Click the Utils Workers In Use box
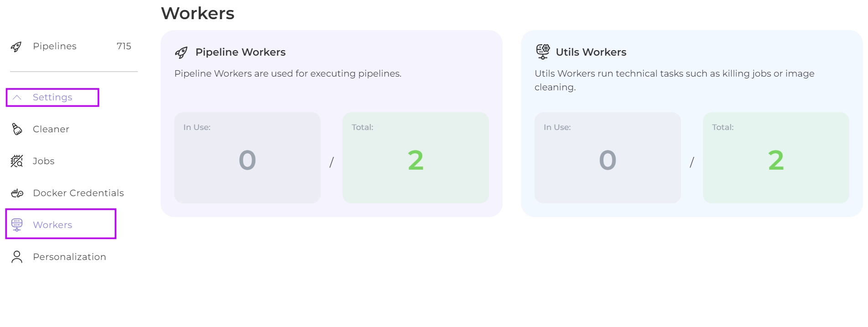Viewport: 868px width, 327px height. coord(608,158)
